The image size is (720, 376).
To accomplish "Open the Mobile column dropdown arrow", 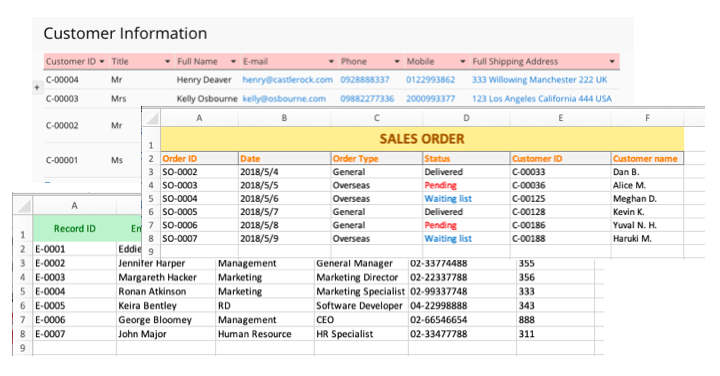I will (x=462, y=62).
